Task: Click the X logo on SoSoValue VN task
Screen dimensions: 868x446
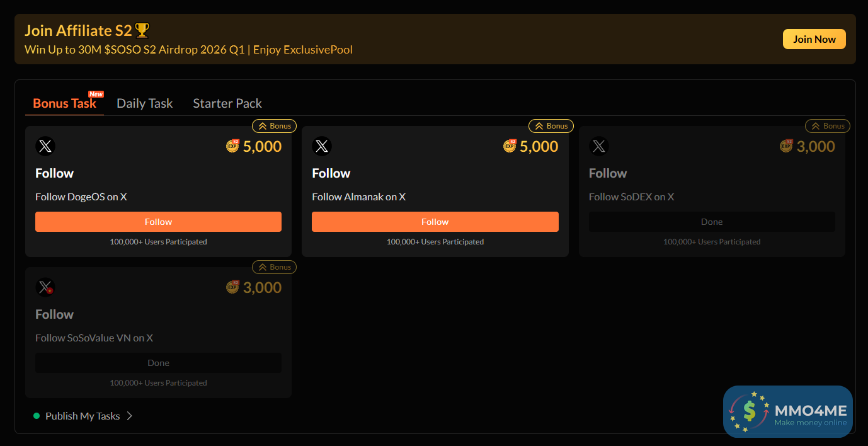Action: tap(45, 288)
